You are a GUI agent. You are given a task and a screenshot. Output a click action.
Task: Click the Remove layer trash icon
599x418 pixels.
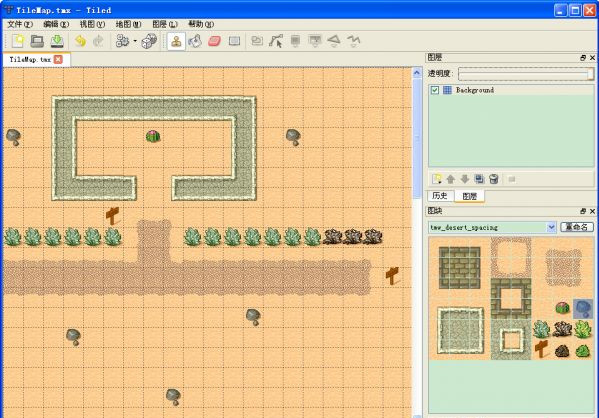(494, 179)
